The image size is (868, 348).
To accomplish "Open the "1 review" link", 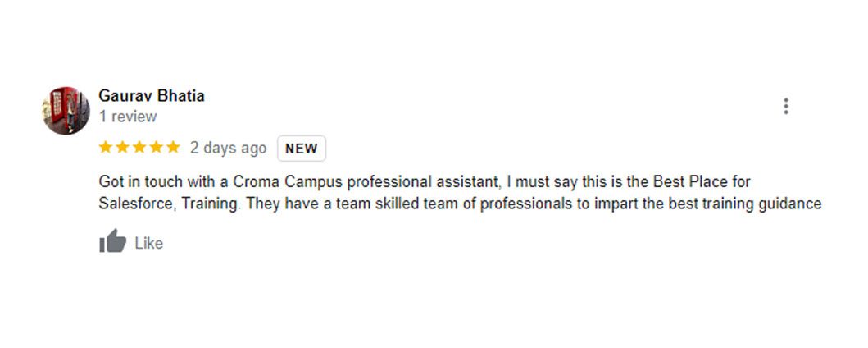I will coord(128,117).
